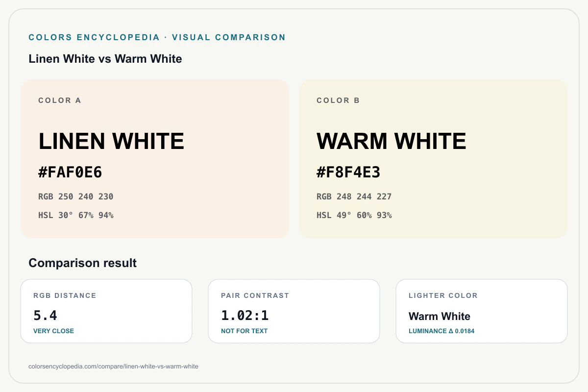588x392 pixels.
Task: Click the Warm White color swatch card
Action: tap(433, 159)
